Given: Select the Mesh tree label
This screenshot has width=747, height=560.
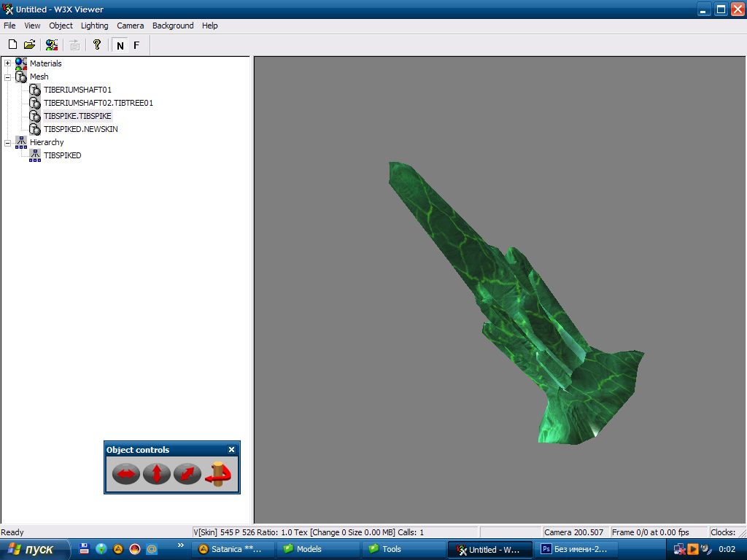Looking at the screenshot, I should (39, 77).
